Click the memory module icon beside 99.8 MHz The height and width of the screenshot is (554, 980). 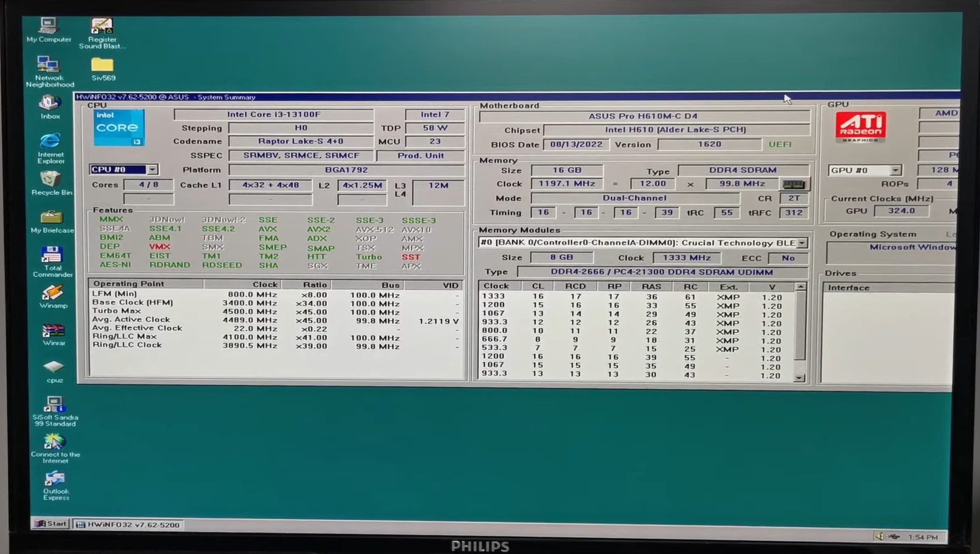tap(793, 184)
